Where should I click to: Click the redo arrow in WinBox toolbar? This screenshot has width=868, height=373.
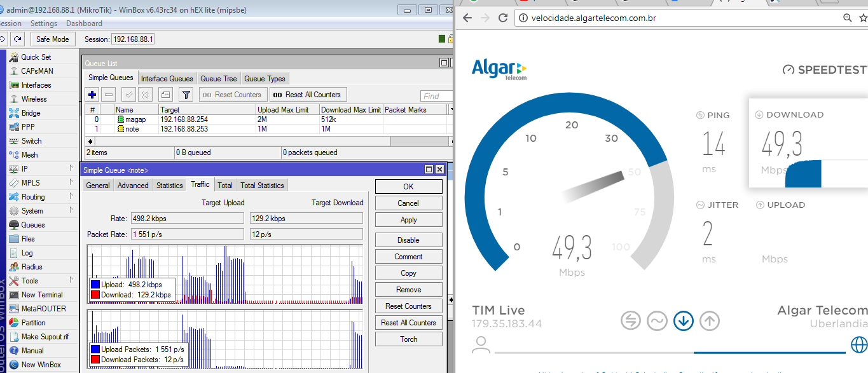click(x=18, y=39)
